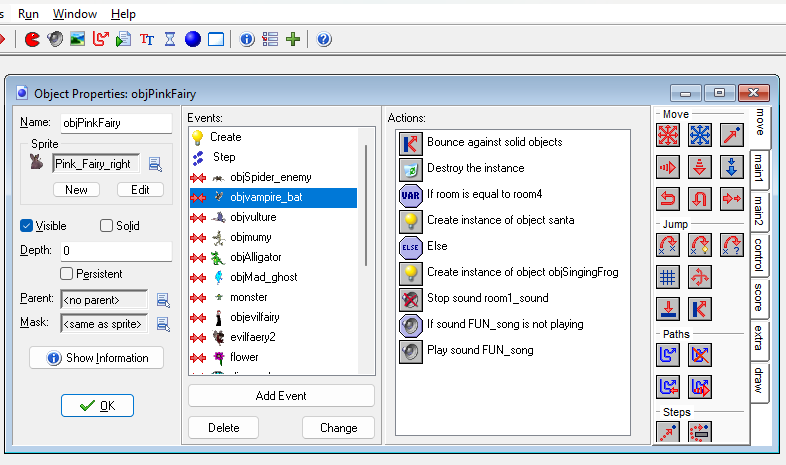Open the Window menu
Image resolution: width=786 pixels, height=465 pixels.
(x=75, y=14)
